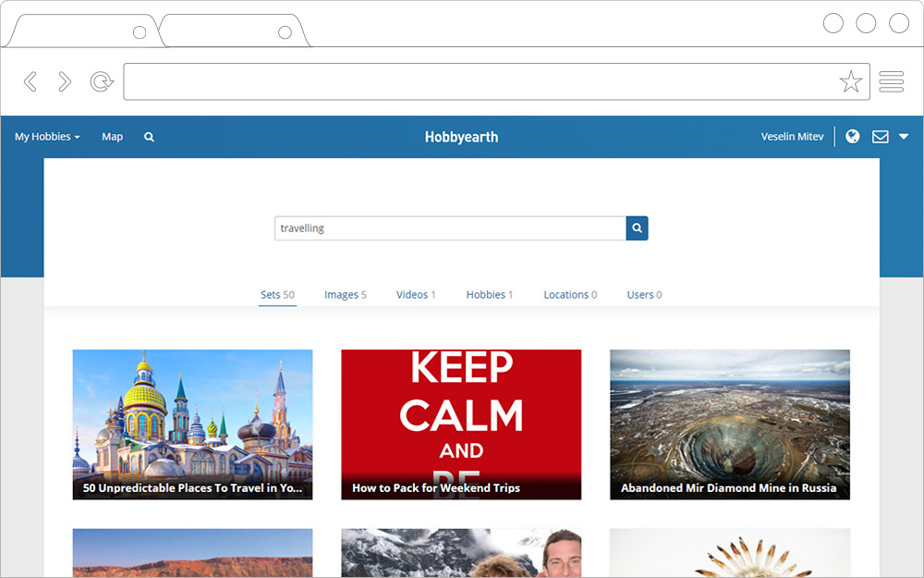Screen dimensions: 924x578
Task: Click the travelling search input field
Action: tap(450, 228)
